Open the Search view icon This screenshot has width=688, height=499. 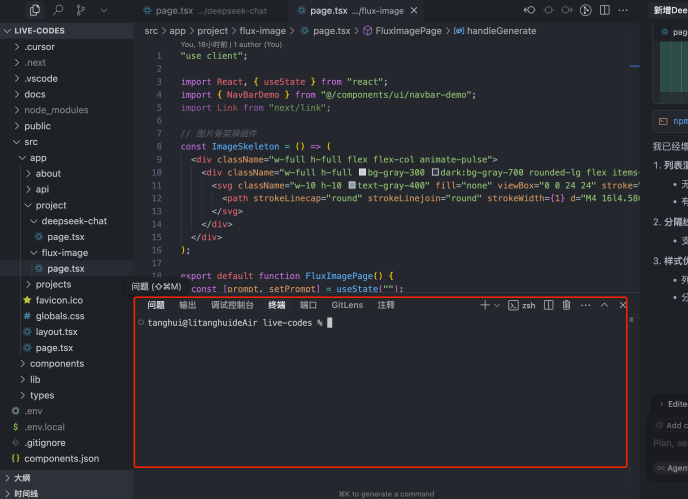click(x=59, y=10)
